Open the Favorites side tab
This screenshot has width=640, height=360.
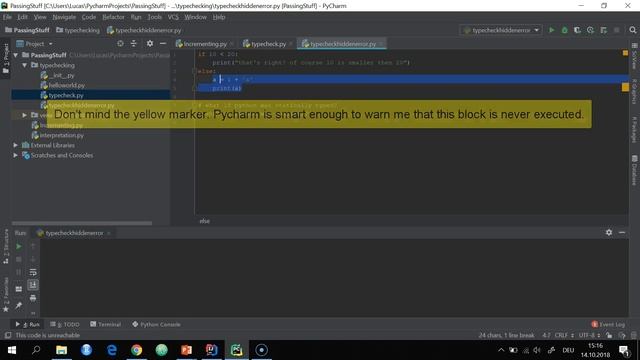click(x=6, y=295)
